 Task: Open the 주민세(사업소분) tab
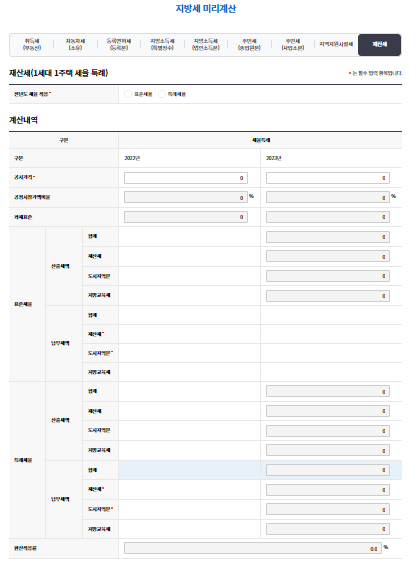coord(293,45)
